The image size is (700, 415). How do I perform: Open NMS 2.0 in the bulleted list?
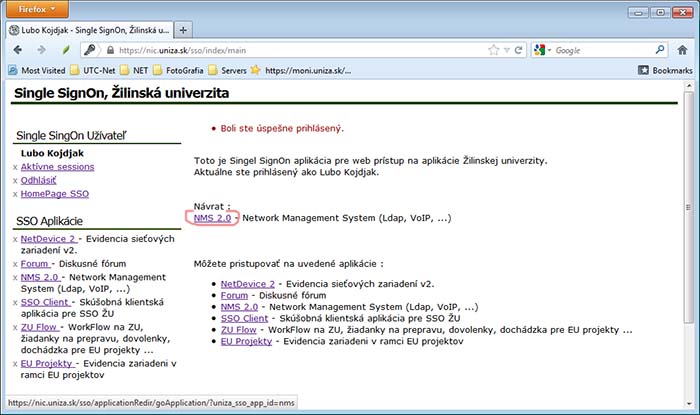[x=239, y=307]
